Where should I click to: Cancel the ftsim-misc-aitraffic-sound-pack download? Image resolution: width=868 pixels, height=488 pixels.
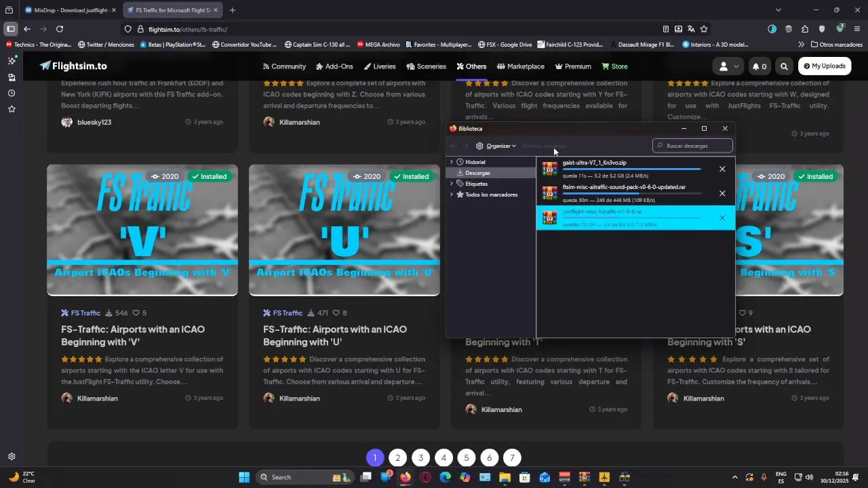(x=722, y=193)
